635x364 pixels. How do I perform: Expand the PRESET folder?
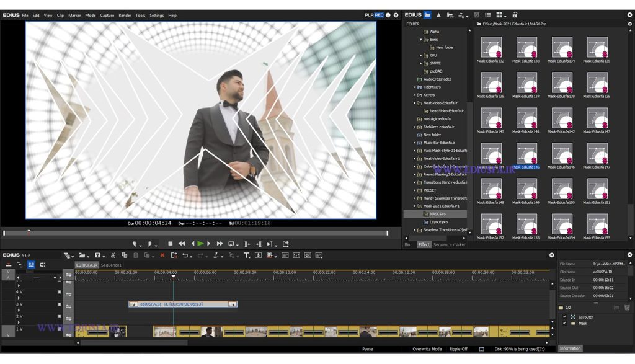point(414,190)
